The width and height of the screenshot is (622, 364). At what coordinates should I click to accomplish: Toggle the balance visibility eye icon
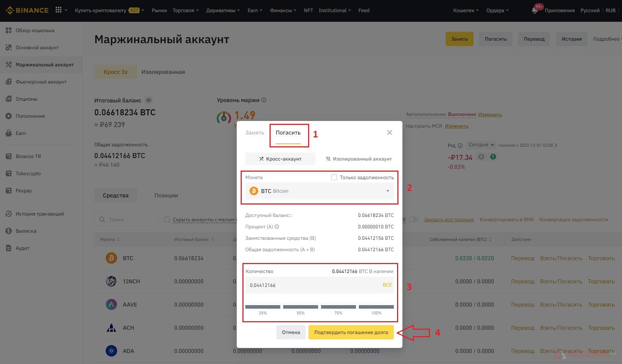(149, 100)
